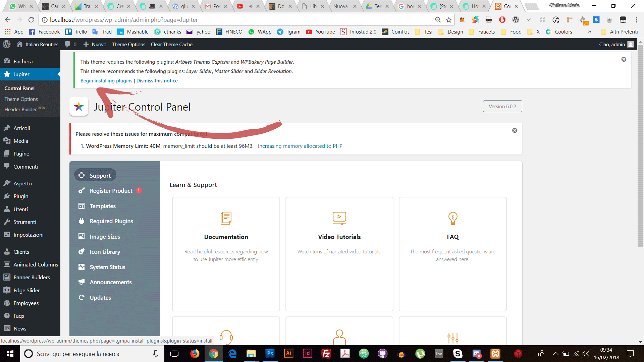This screenshot has height=362, width=644.
Task: Click the Windows Start button
Action: click(x=10, y=354)
